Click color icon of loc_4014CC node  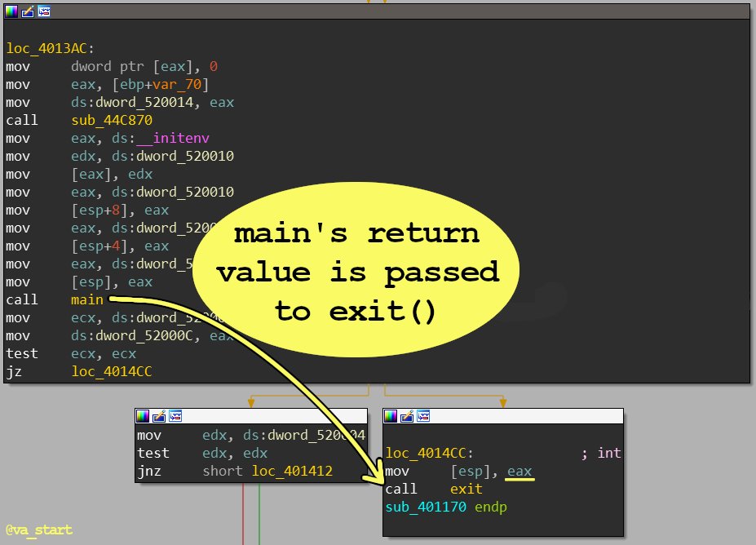pos(391,416)
